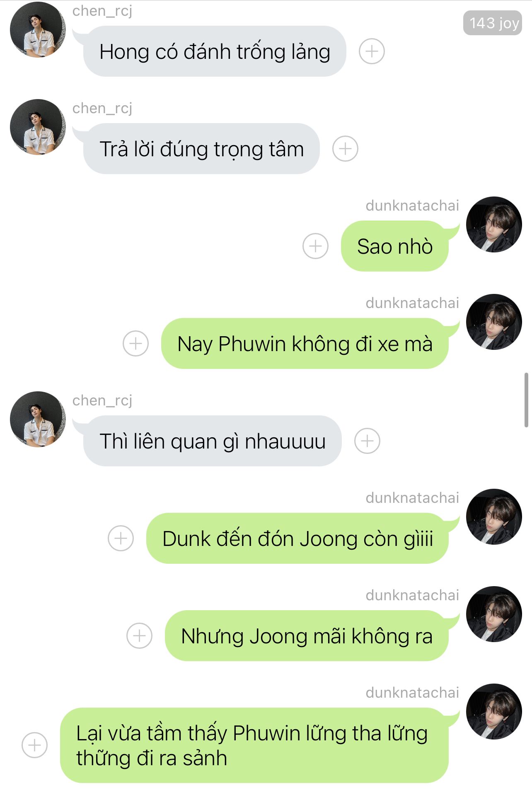
Task: Tap plus icon beside "Dunk đến đón Joong còn giiii"
Action: (121, 538)
